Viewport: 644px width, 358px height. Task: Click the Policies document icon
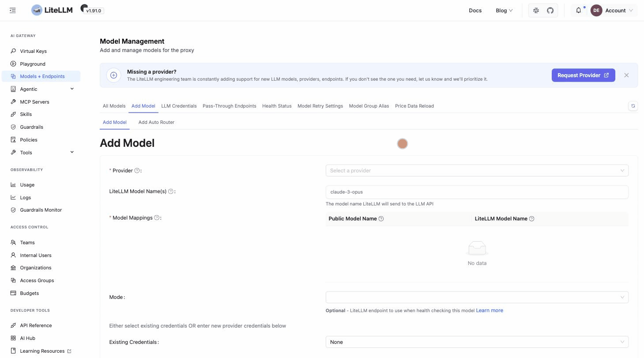[13, 140]
